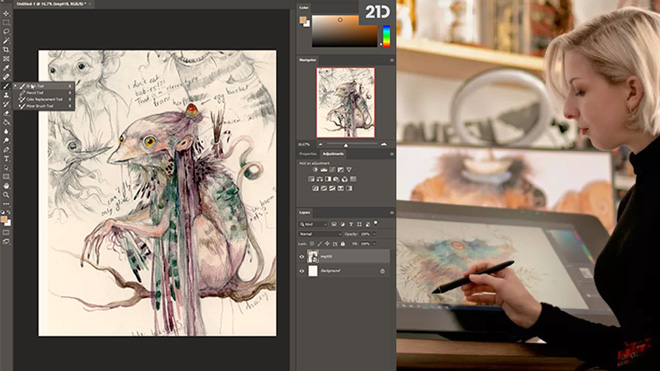Hide the top image layer
Viewport: 660px width, 371px height.
pyautogui.click(x=302, y=257)
